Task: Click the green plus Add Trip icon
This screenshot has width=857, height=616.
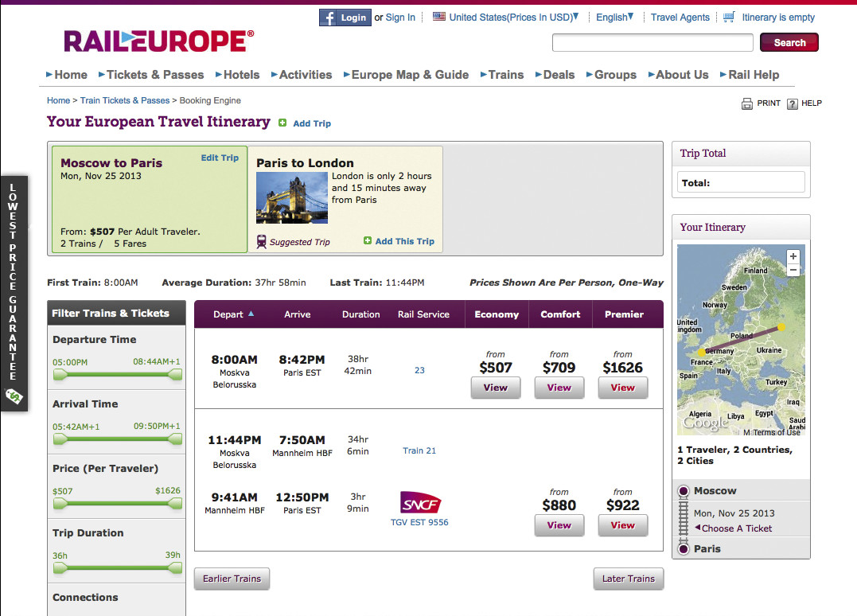Action: pyautogui.click(x=282, y=123)
